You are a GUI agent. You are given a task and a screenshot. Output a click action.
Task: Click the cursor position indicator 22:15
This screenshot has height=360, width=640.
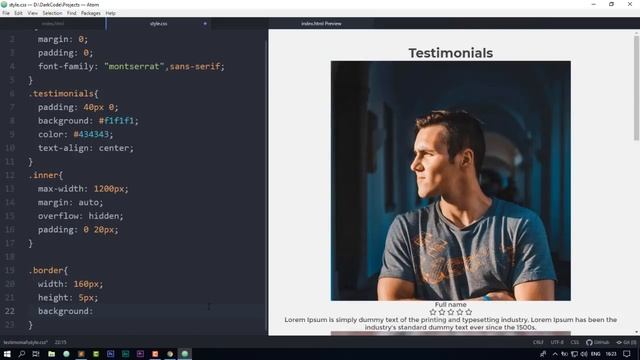point(60,342)
